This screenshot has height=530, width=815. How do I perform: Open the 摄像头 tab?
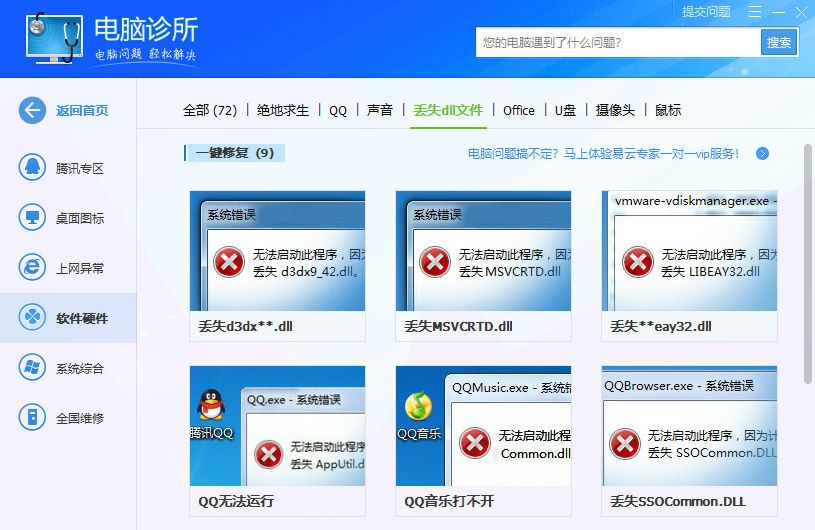[x=615, y=110]
